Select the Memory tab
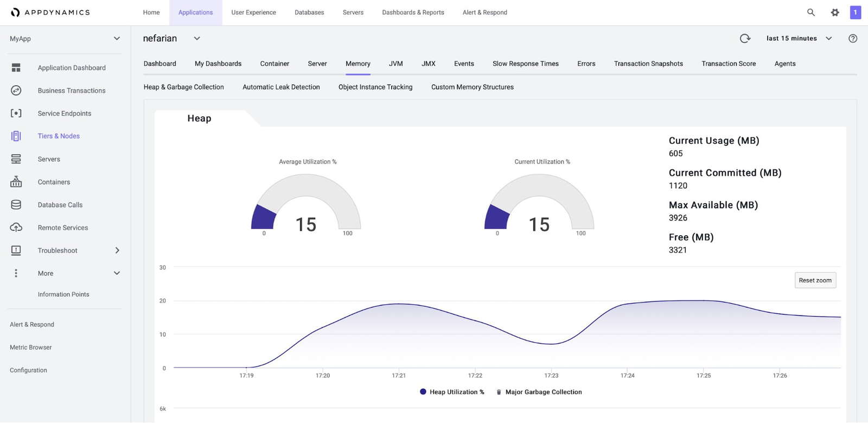The image size is (868, 423). pos(358,64)
